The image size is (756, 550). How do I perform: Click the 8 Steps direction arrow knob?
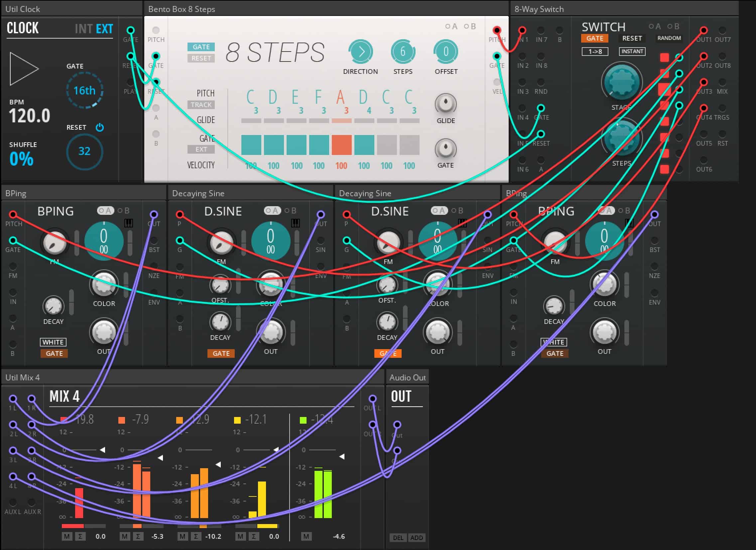pyautogui.click(x=360, y=52)
